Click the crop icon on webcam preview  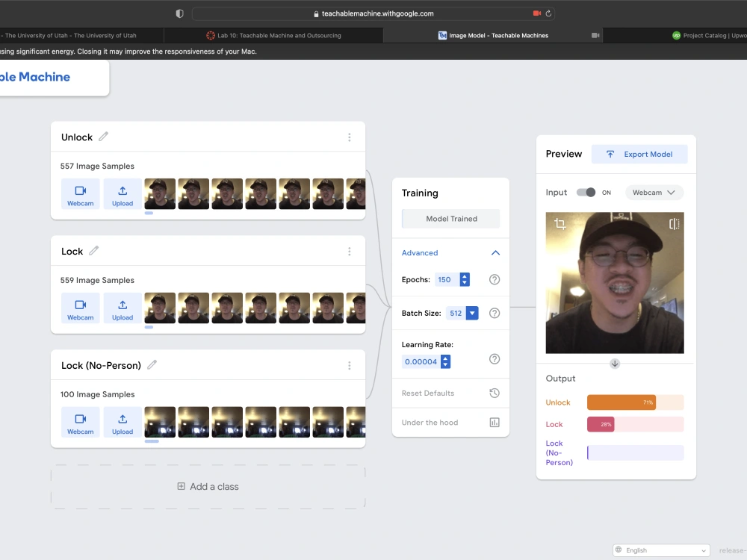(x=560, y=224)
